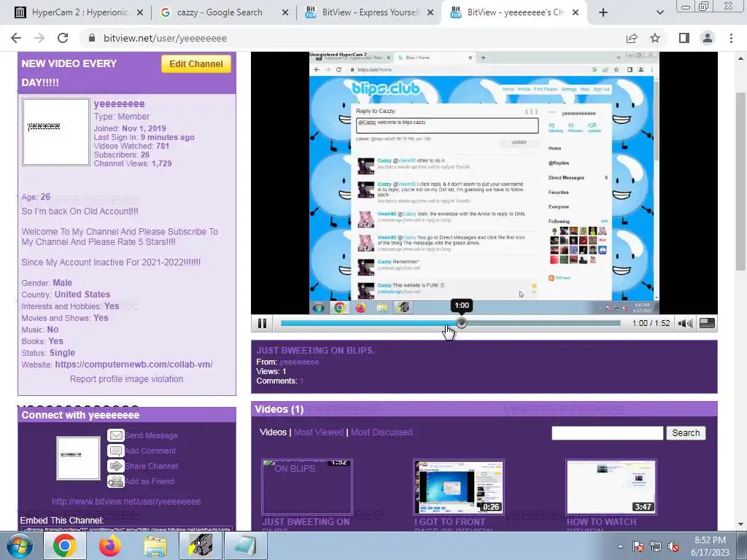This screenshot has height=560, width=747.
Task: Switch to the HyperCam 2 tab
Action: tap(79, 12)
